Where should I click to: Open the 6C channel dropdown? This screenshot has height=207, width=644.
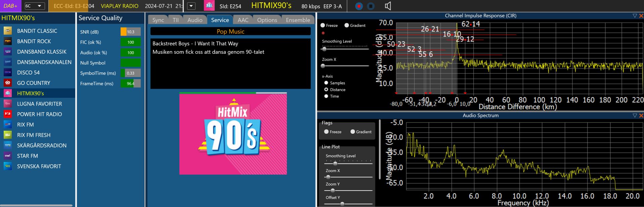(35, 6)
